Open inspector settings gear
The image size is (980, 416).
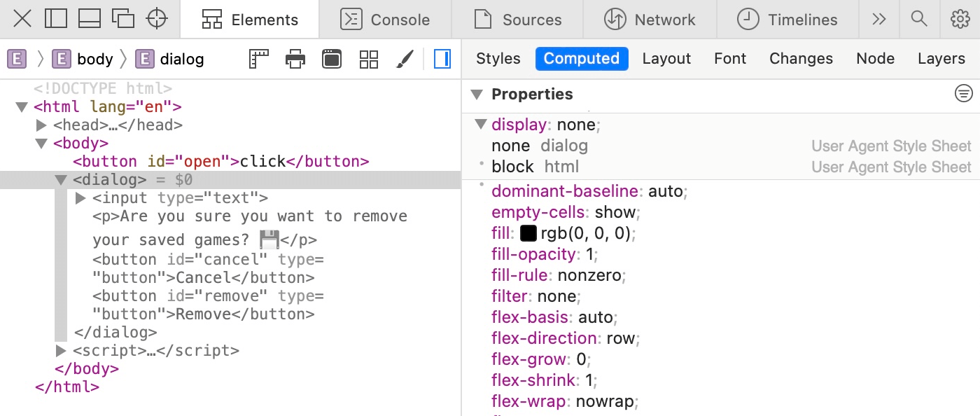(960, 19)
